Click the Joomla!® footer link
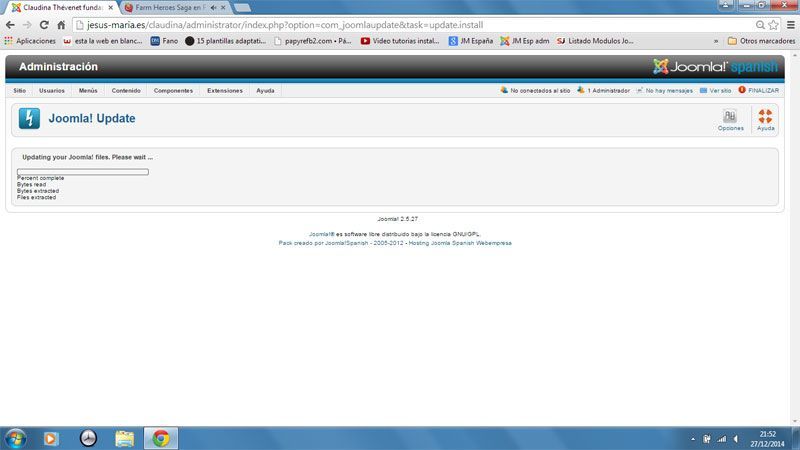800x450 pixels. (x=322, y=234)
